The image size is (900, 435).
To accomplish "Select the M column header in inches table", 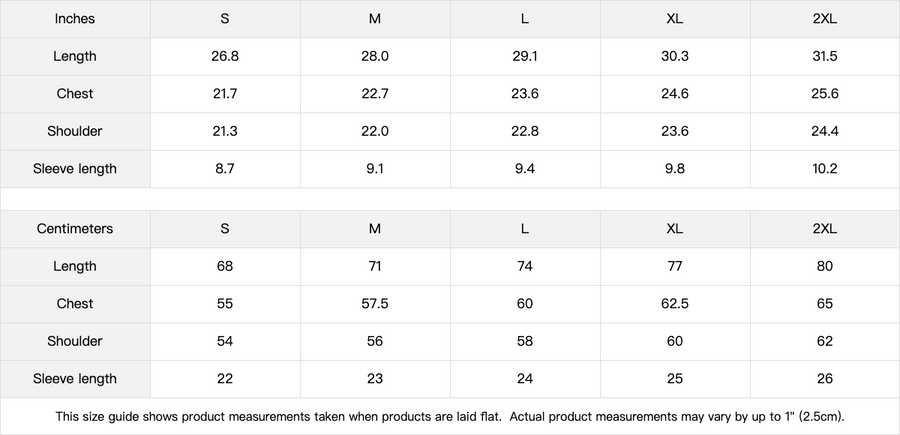I will (375, 19).
